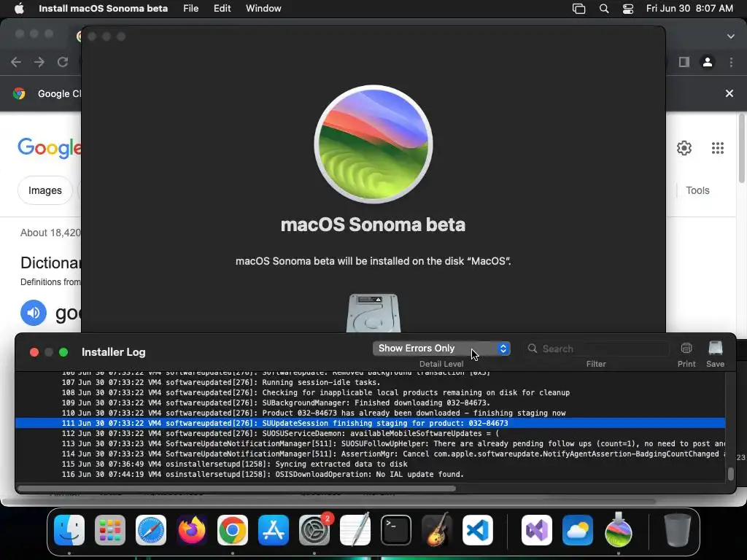Screen dimensions: 747x560
Task: Save the Installer Log
Action: coord(715,354)
